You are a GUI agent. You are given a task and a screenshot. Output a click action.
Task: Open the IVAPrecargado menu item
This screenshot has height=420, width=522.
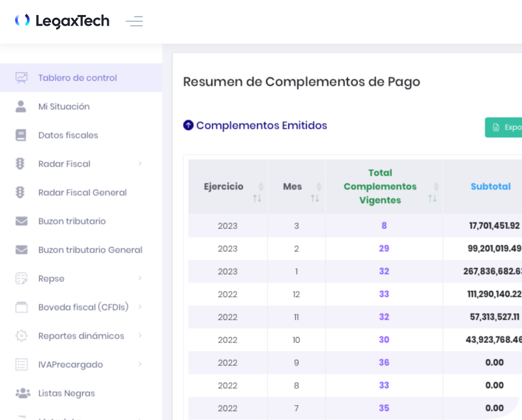click(x=70, y=364)
